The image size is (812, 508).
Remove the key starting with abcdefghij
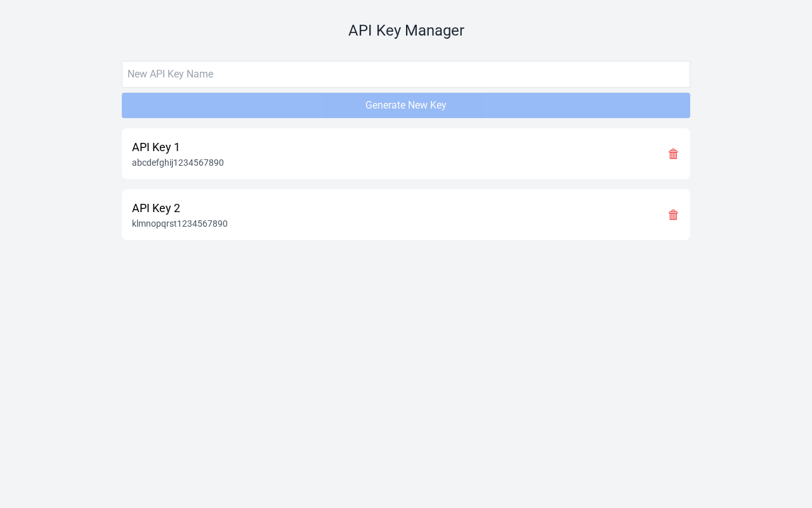tap(673, 154)
